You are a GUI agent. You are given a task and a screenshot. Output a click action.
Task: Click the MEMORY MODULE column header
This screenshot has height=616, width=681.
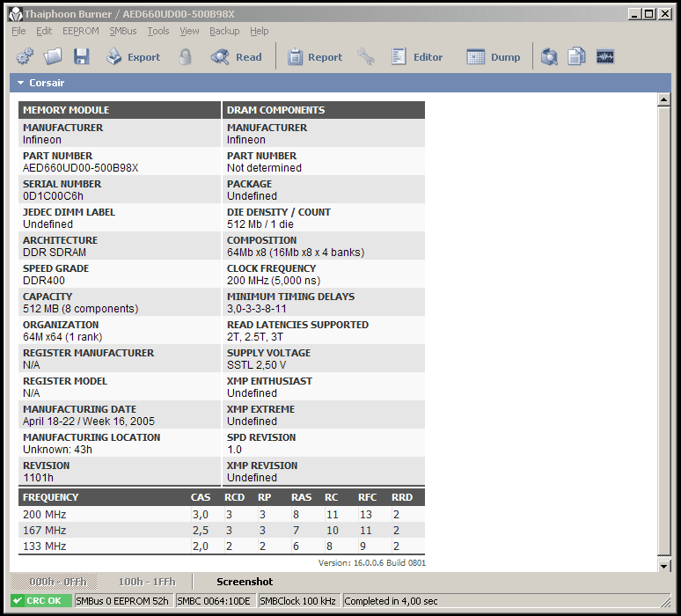coord(120,110)
